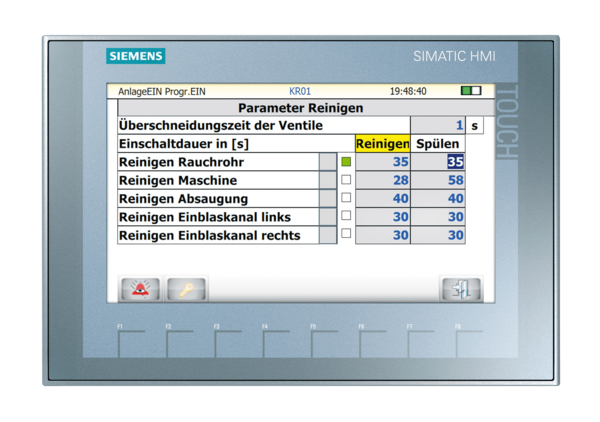Select Spülen value for Maschine
600x422 pixels.
[438, 180]
